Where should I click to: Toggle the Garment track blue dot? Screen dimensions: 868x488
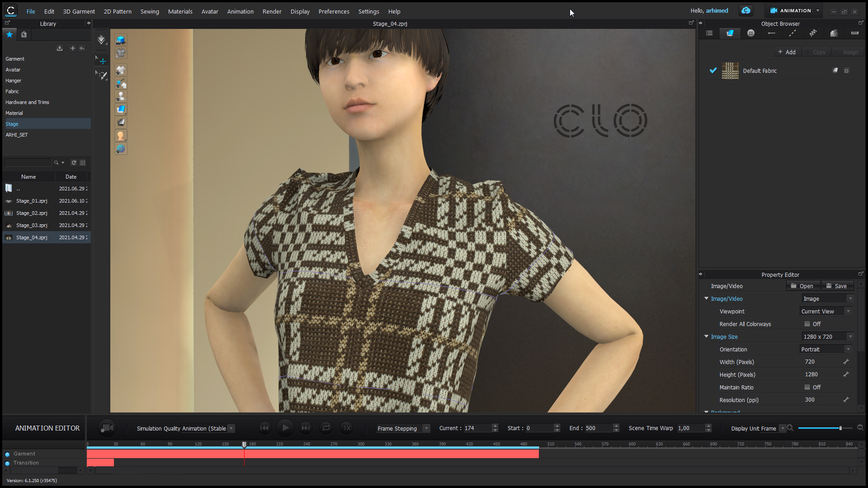click(7, 454)
